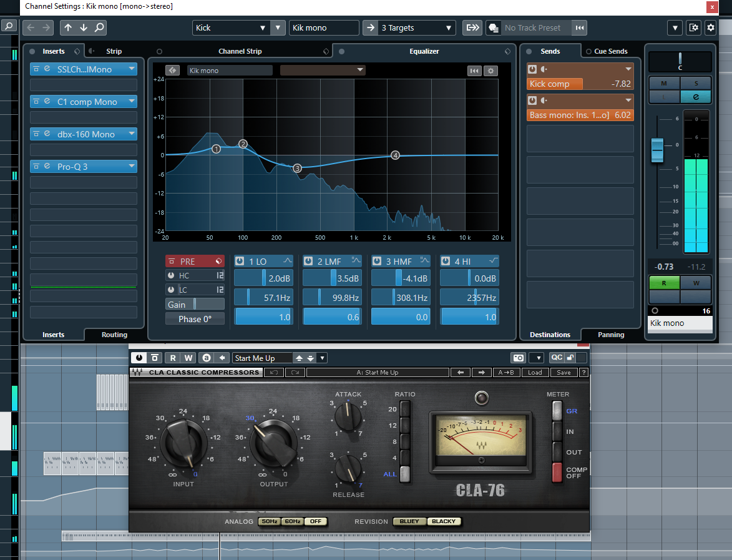Expand the Pro-Q 3 insert menu
Image resolution: width=732 pixels, height=560 pixels.
click(x=132, y=166)
